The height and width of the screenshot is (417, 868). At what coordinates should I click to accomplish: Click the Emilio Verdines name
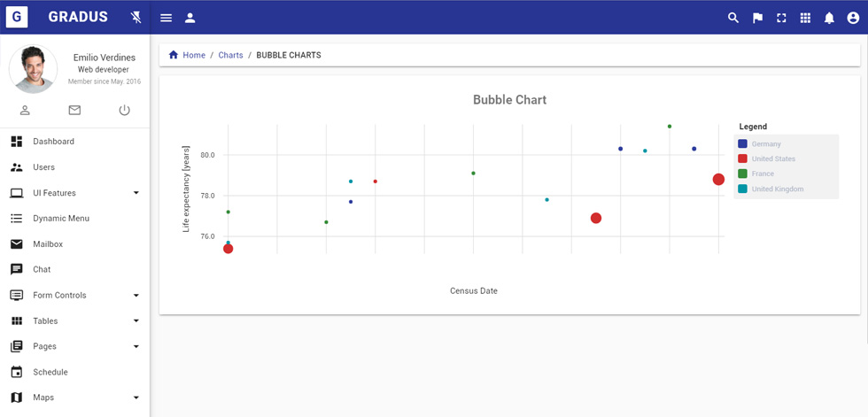[x=105, y=58]
